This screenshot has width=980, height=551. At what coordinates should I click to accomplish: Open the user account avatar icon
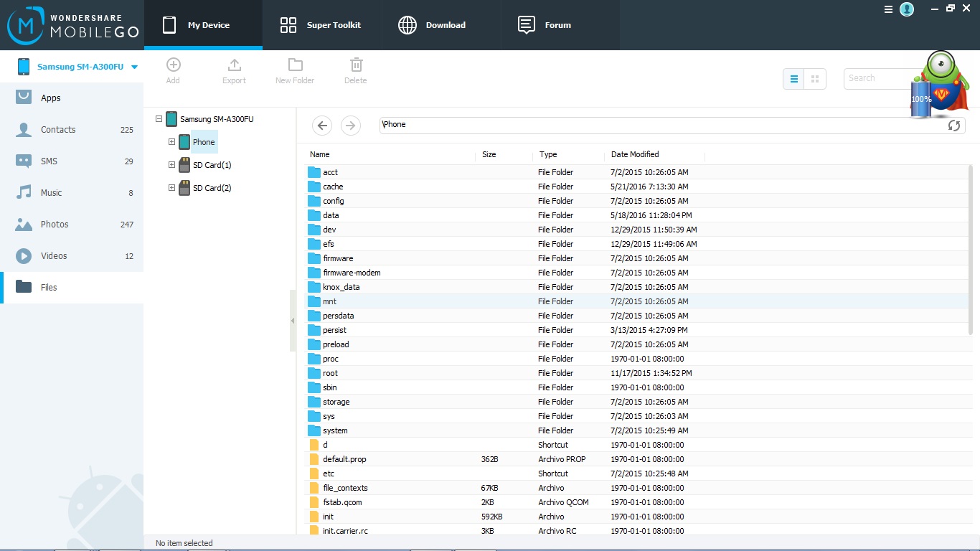[x=907, y=9]
